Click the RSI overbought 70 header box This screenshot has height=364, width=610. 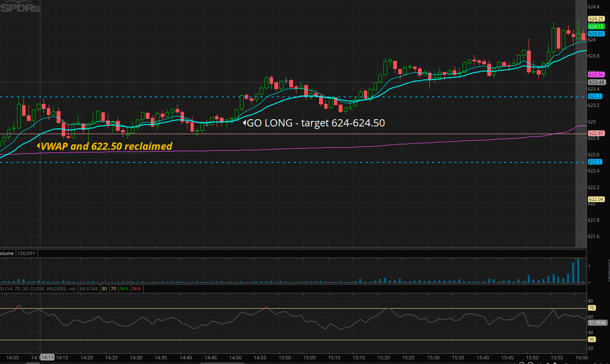[113, 289]
